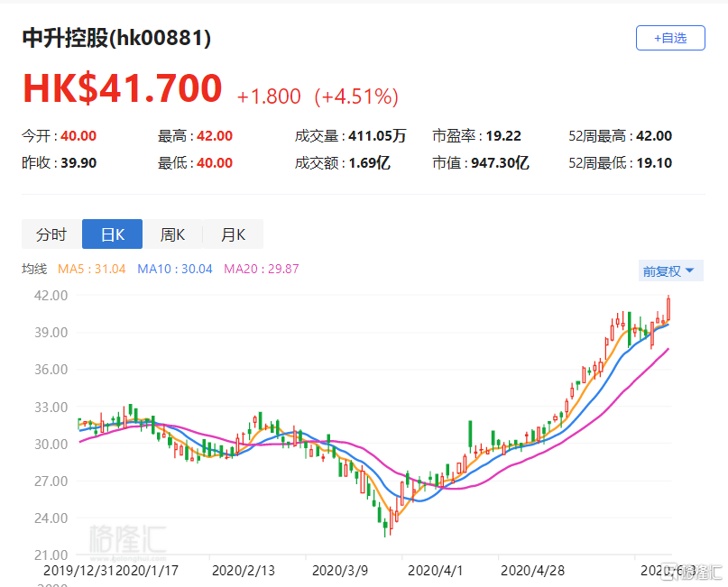728x587 pixels.
Task: Switch to 月K monthly chart tab
Action: [x=233, y=234]
